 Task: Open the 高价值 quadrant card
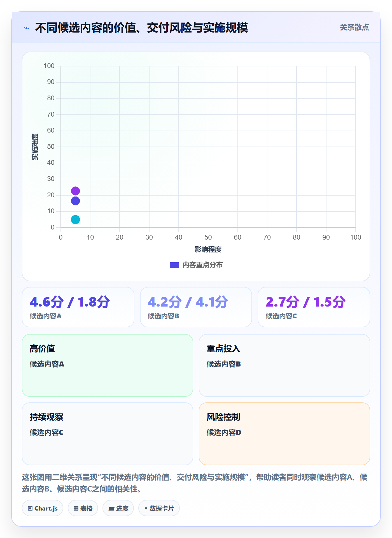[x=108, y=365]
